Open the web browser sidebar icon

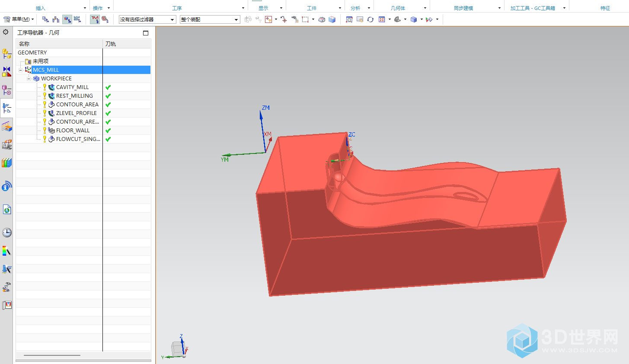coord(6,210)
